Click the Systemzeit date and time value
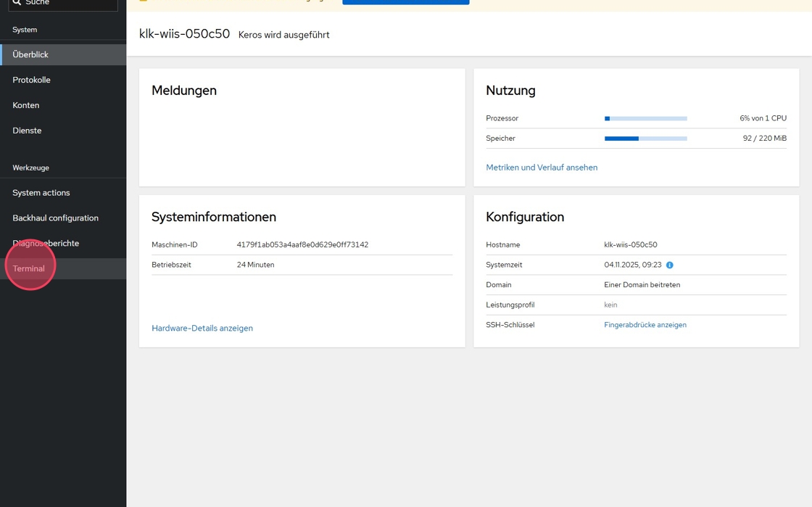 tap(632, 265)
